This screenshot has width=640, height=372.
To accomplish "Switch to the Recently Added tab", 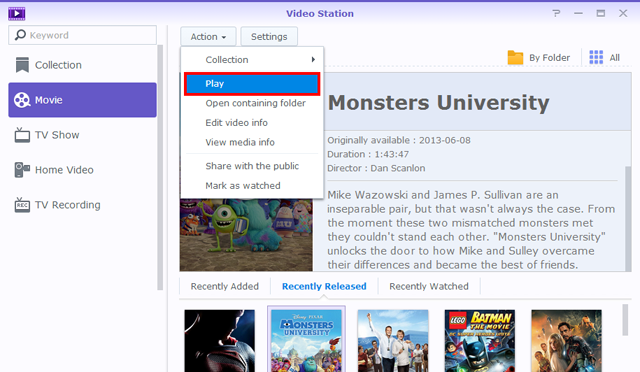I will [224, 286].
